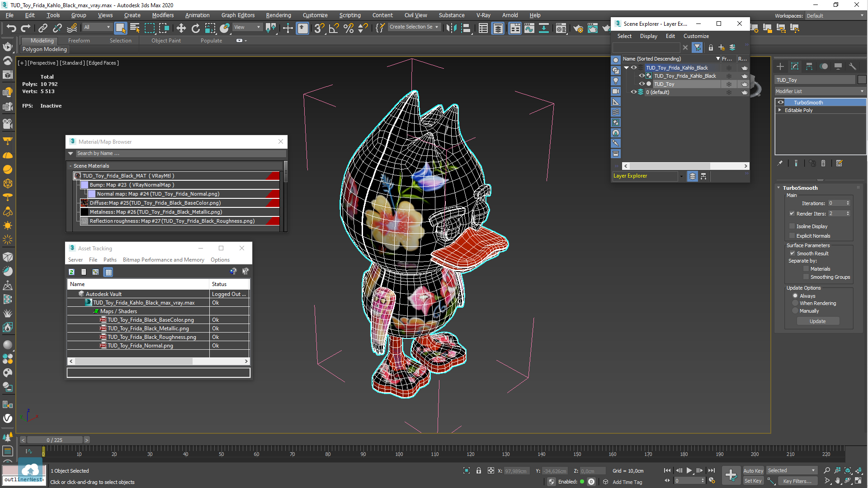Image resolution: width=868 pixels, height=488 pixels.
Task: Toggle the 3D Snaps button
Action: click(x=319, y=28)
